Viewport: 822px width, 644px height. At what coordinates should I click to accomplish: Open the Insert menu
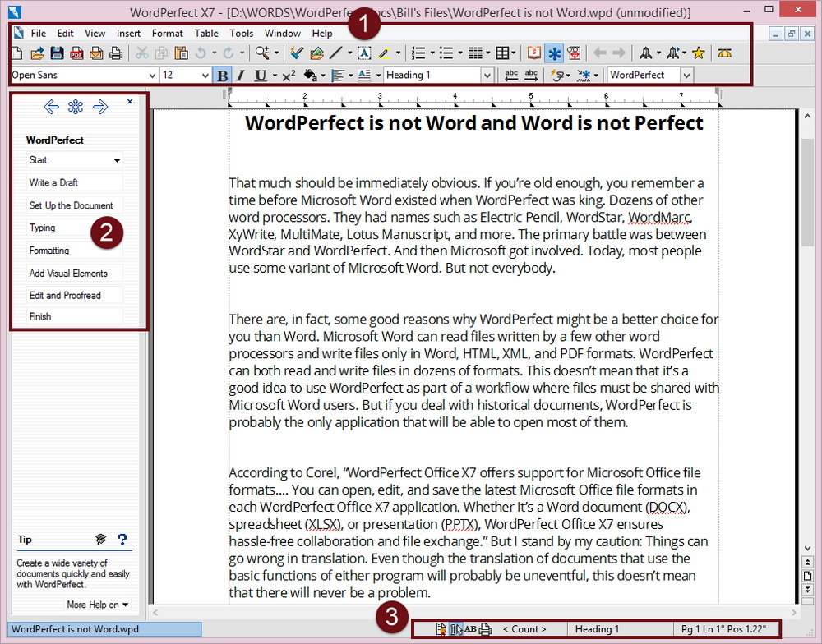point(128,34)
